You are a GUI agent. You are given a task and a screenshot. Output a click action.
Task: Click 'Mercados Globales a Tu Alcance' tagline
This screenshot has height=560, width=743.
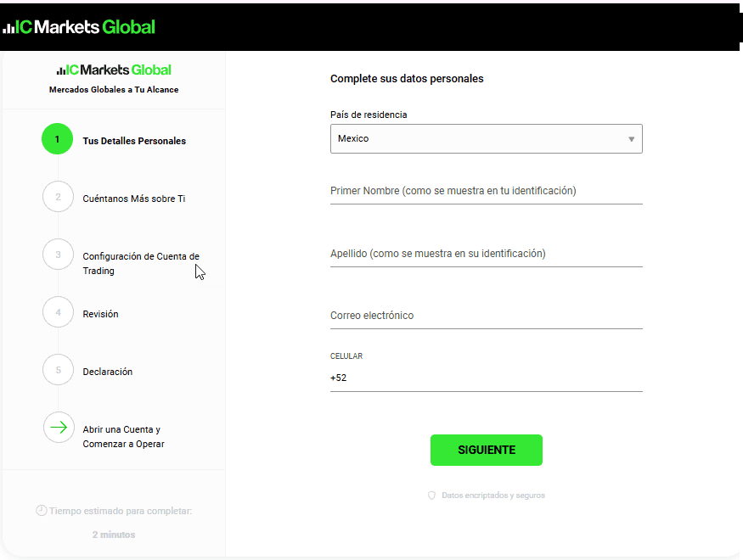(114, 89)
